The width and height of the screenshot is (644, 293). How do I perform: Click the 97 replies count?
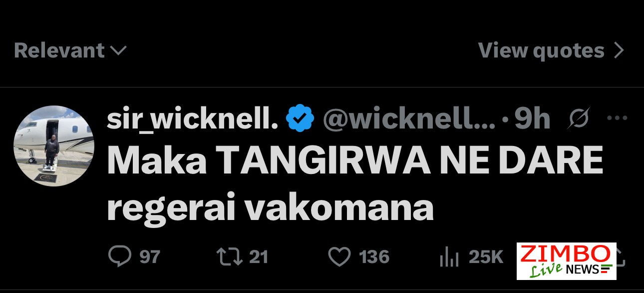tap(150, 257)
